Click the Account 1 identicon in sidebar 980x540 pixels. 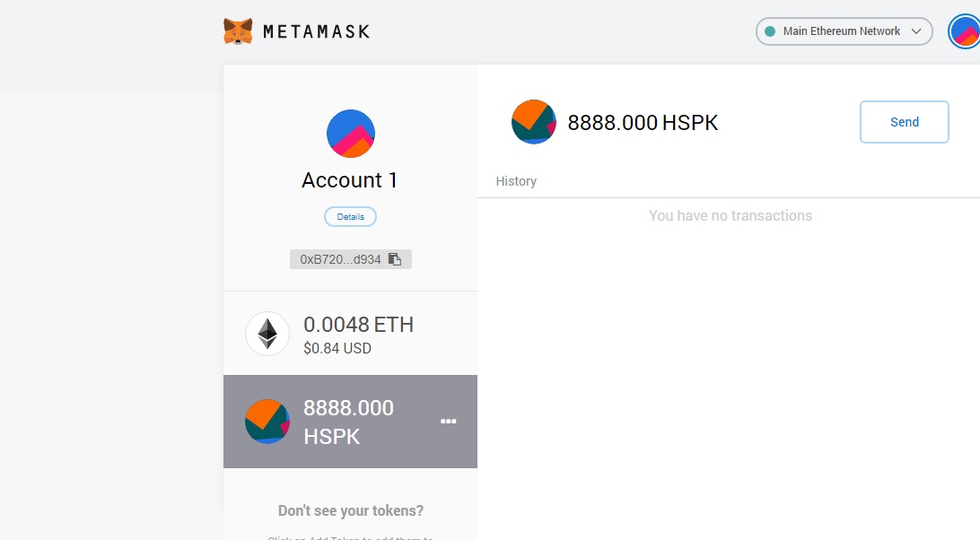click(350, 134)
